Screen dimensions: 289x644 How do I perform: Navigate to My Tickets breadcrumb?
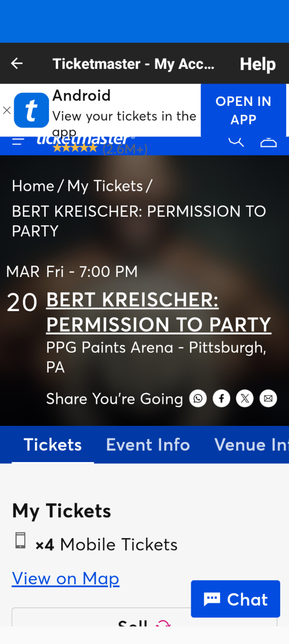click(106, 186)
